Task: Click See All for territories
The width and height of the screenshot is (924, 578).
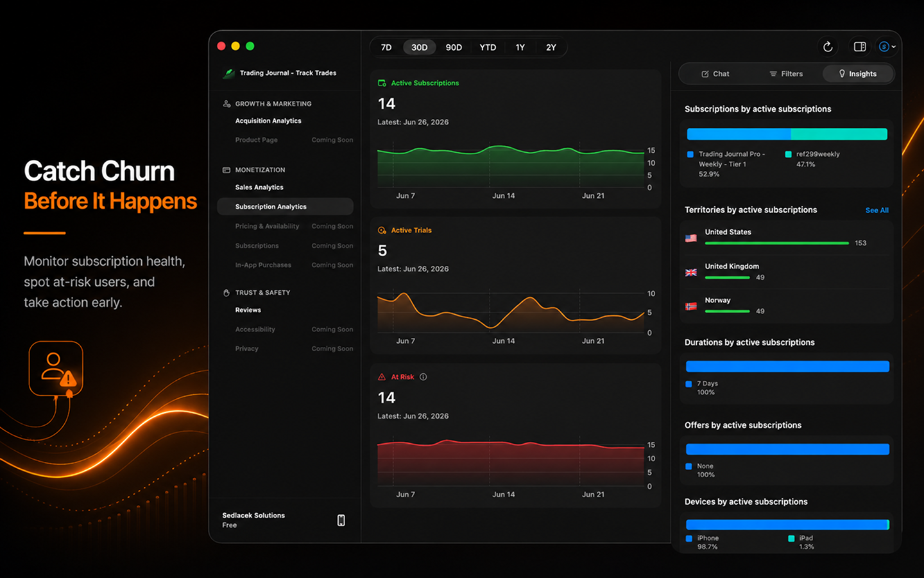Action: pos(877,210)
